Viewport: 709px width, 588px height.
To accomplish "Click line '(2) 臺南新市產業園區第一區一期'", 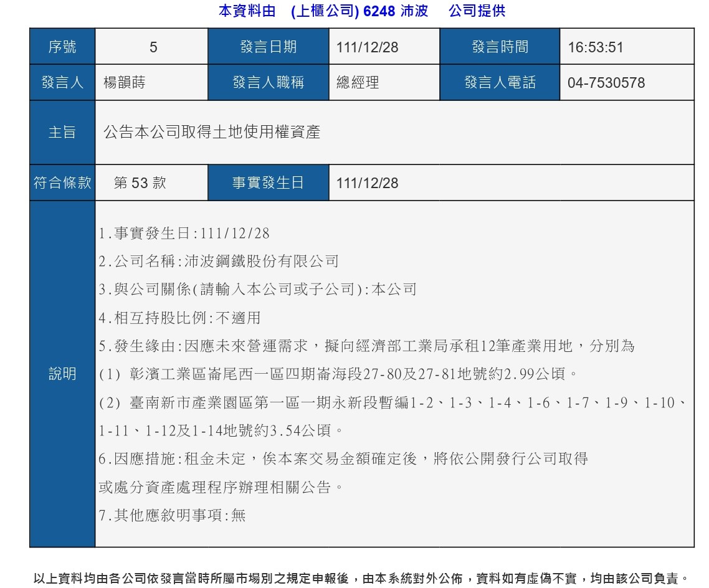I will [x=393, y=402].
